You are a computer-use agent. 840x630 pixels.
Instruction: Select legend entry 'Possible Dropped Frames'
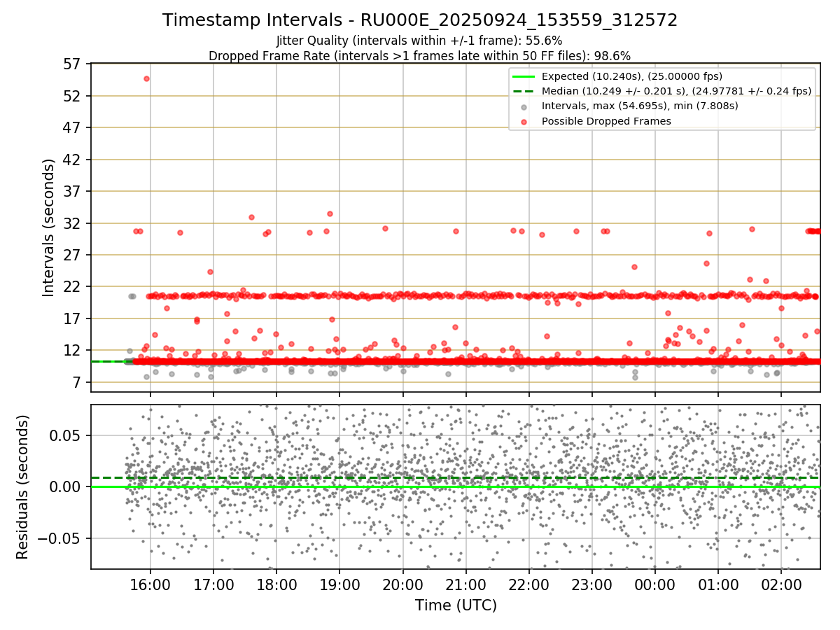(606, 121)
